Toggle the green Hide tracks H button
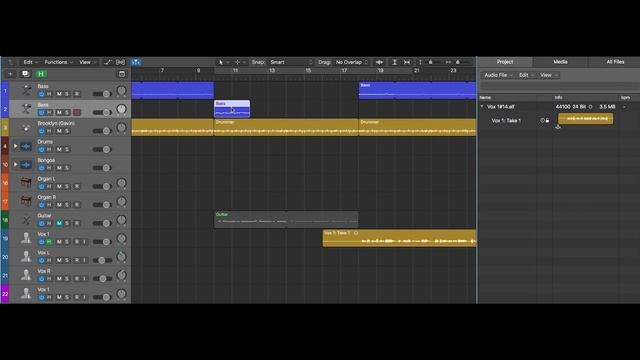 [x=41, y=74]
